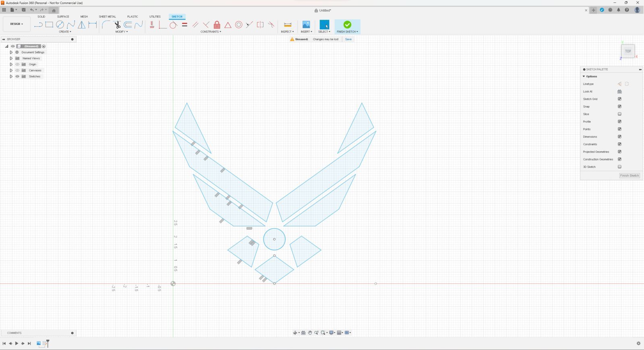Image resolution: width=644 pixels, height=350 pixels.
Task: Click the sketch feature in timeline
Action: [45, 343]
